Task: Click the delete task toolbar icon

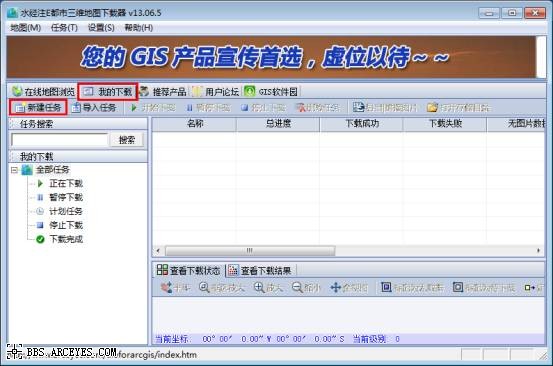Action: click(301, 108)
